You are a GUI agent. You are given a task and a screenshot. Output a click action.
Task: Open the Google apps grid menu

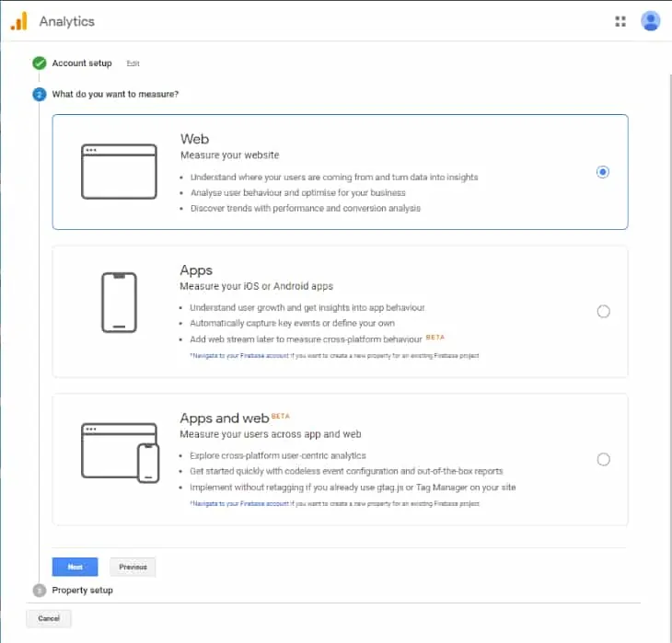tap(620, 21)
